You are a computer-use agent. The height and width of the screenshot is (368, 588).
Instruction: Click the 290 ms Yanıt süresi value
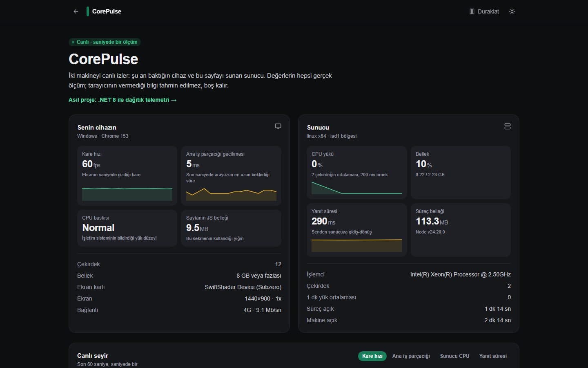[x=323, y=221]
